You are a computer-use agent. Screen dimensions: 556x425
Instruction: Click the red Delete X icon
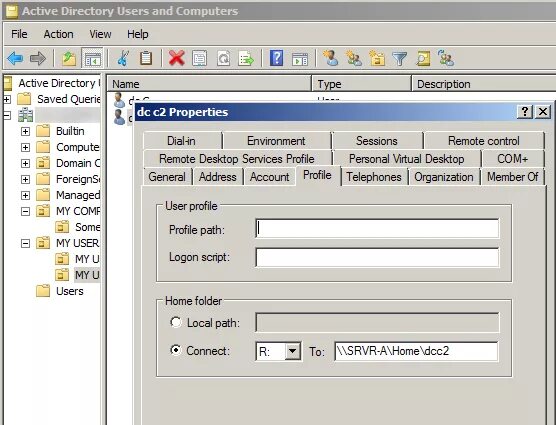[177, 58]
